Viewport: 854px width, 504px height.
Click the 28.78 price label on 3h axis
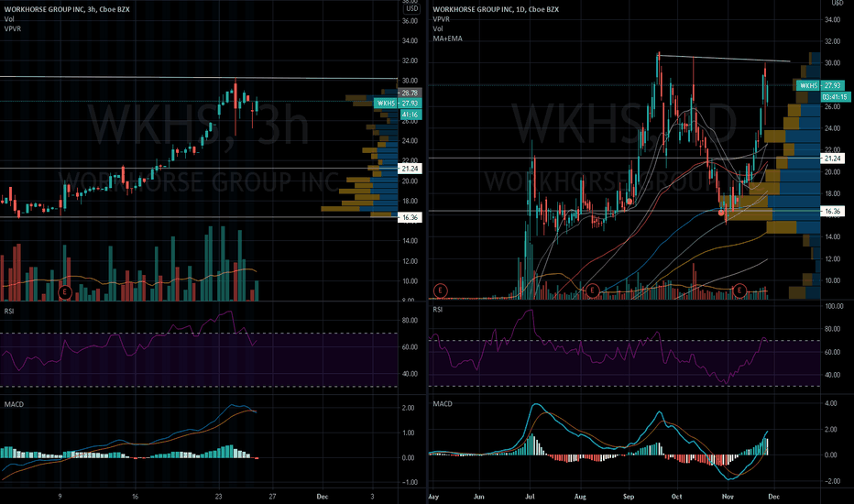(410, 93)
